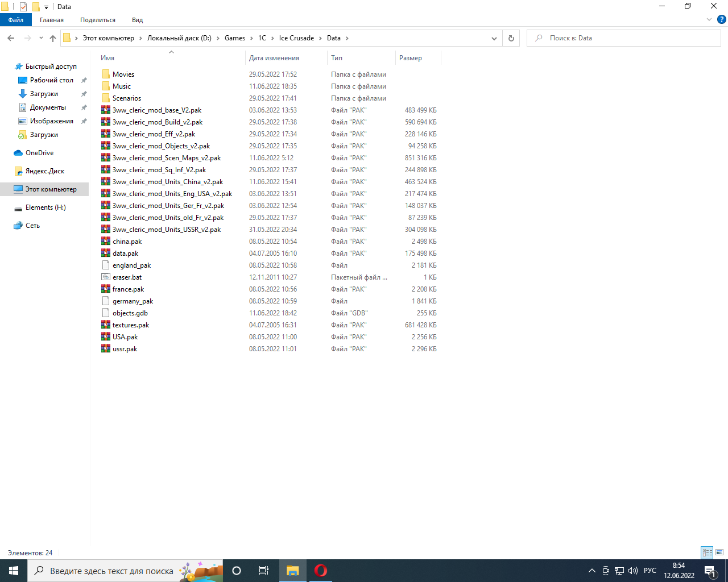The width and height of the screenshot is (728, 582).
Task: Select 'Этот компьютер' in navigation pane
Action: 44,189
